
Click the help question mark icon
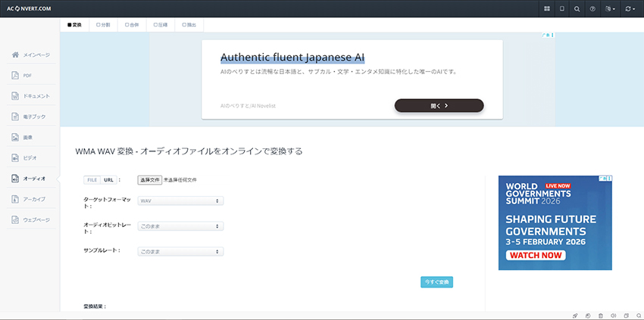592,8
